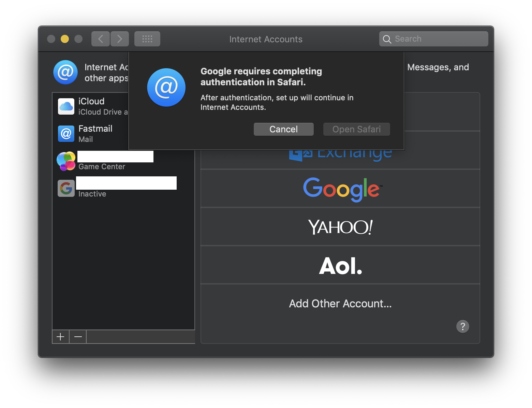Click the Internet Accounts window title

pyautogui.click(x=266, y=39)
